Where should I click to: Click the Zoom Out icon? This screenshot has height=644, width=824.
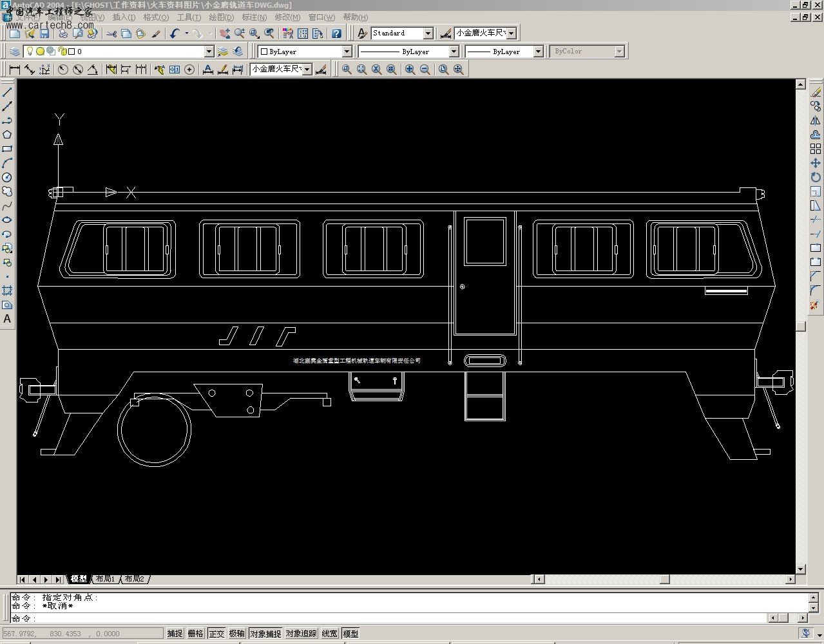tap(425, 70)
